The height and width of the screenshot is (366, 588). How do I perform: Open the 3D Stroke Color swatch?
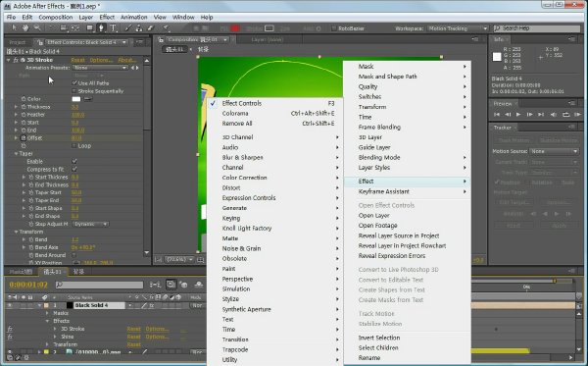[76, 99]
